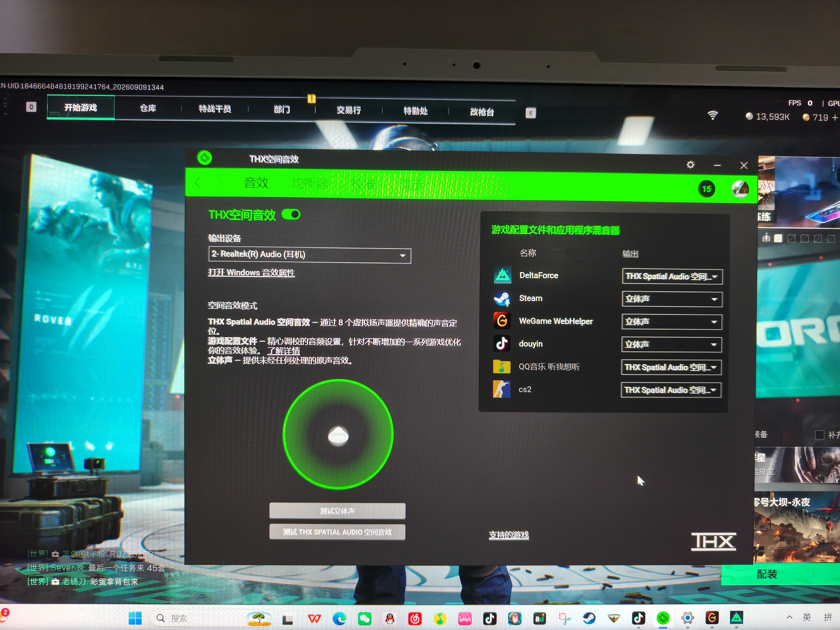Switch input language 英 indicator
The height and width of the screenshot is (630, 840).
[807, 617]
